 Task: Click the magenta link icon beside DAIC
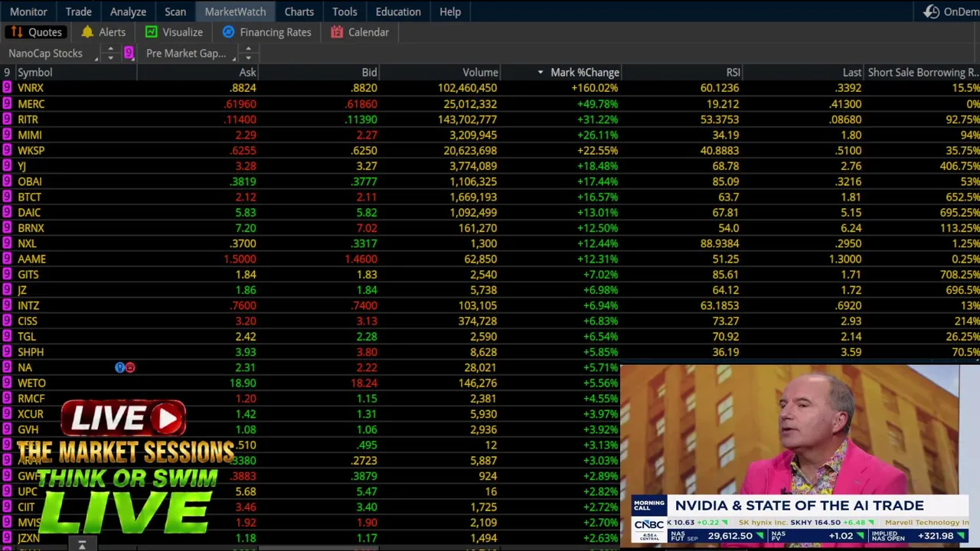pyautogui.click(x=7, y=212)
